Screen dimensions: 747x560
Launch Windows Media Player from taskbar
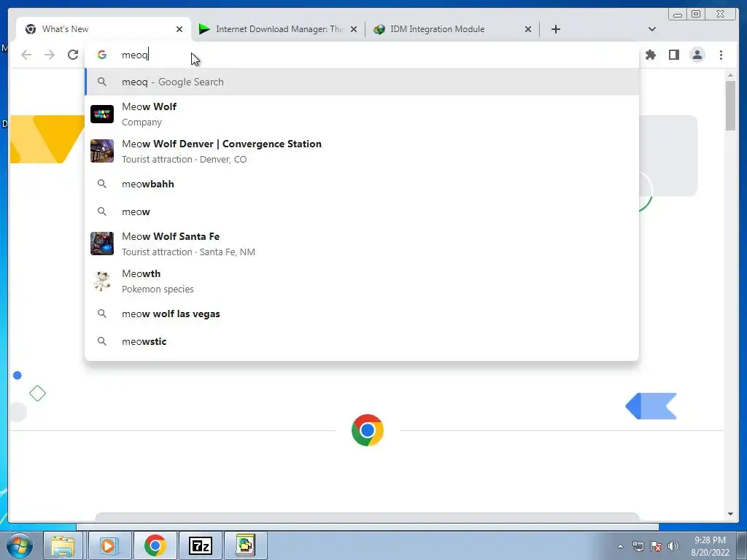(109, 545)
